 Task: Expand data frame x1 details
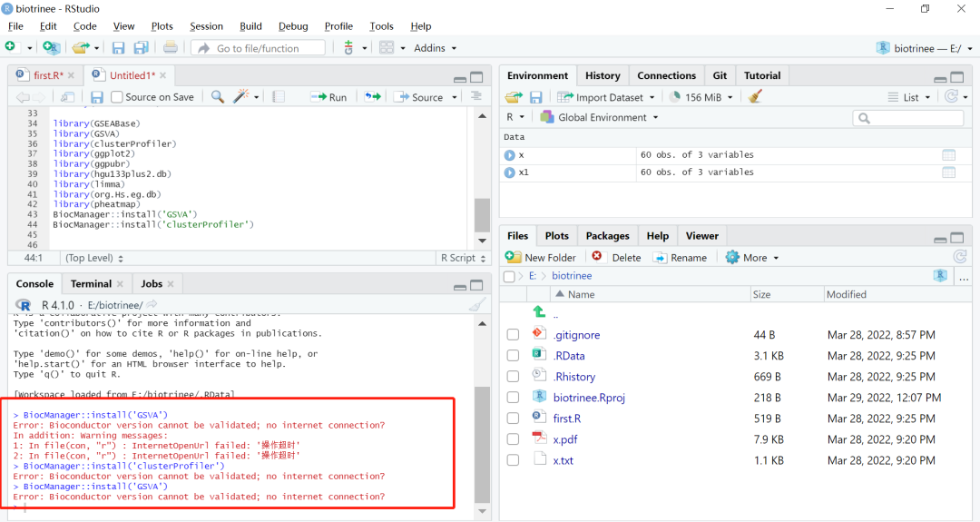(509, 172)
